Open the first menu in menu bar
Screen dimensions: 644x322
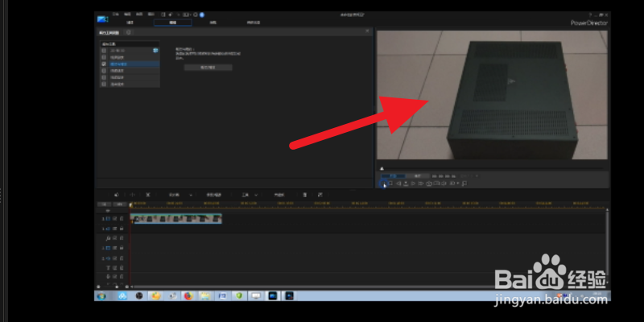[116, 14]
